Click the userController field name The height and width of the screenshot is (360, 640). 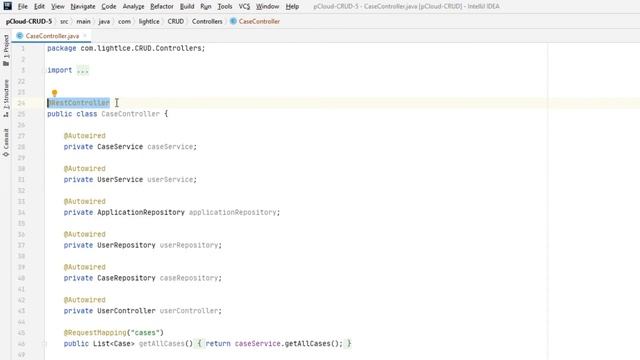(189, 311)
